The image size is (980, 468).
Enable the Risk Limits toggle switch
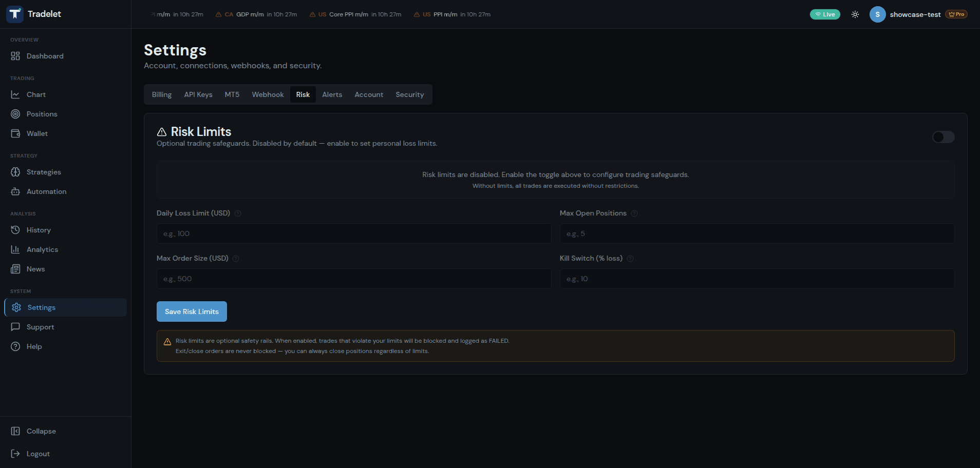point(943,137)
